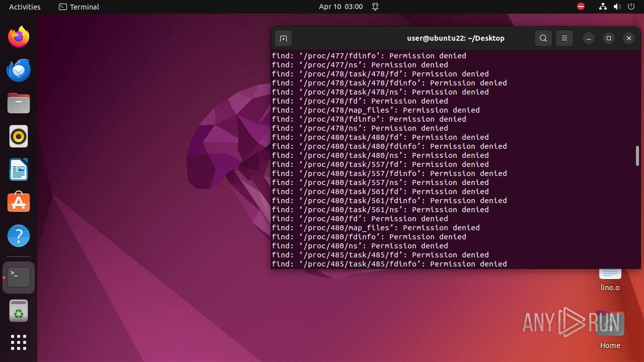Open the Files manager from dock
644x362 pixels.
(x=19, y=103)
